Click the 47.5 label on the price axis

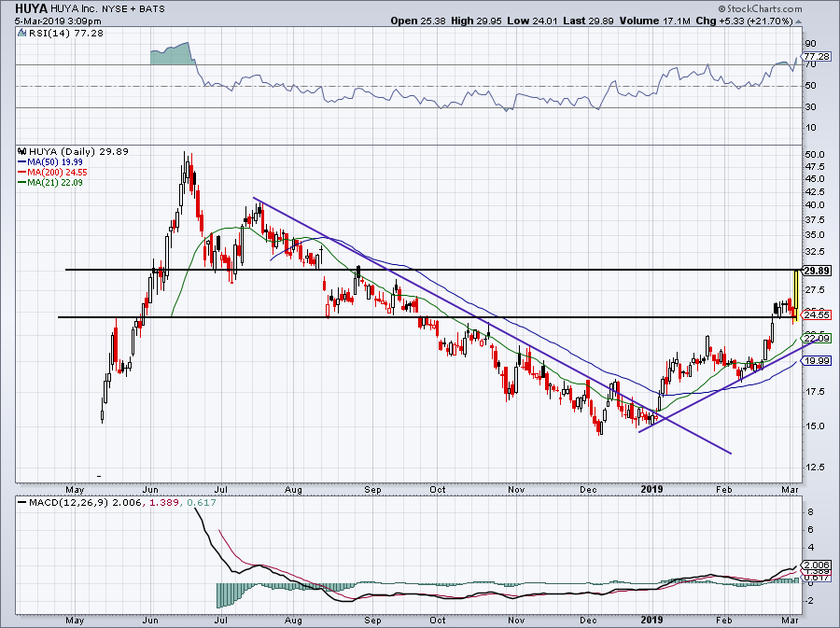[814, 166]
